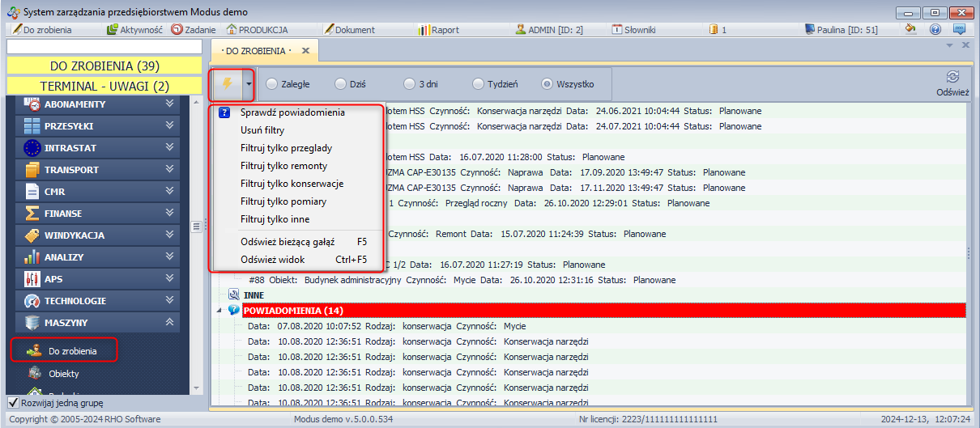The image size is (980, 428).
Task: Click the lightning bolt actions icon
Action: coord(227,83)
